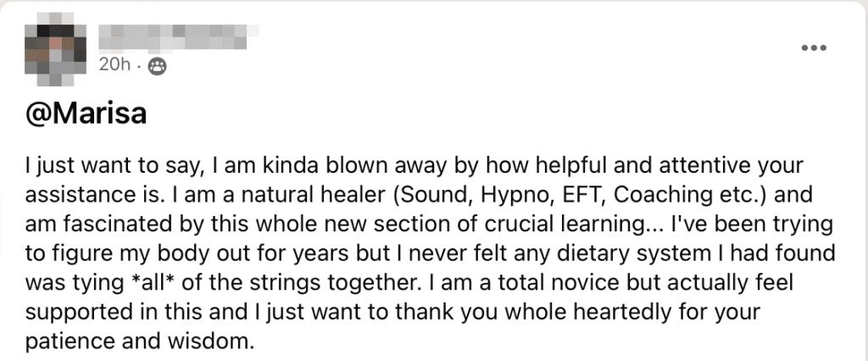Click the group audience icon beside 20h
Screen dimensions: 868x361
pos(158,66)
